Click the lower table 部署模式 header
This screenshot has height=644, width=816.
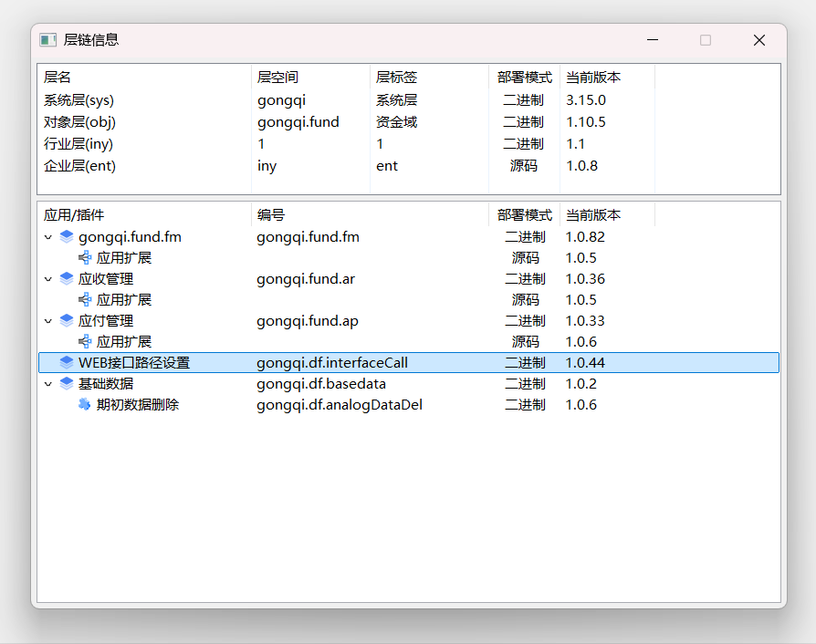[x=524, y=215]
